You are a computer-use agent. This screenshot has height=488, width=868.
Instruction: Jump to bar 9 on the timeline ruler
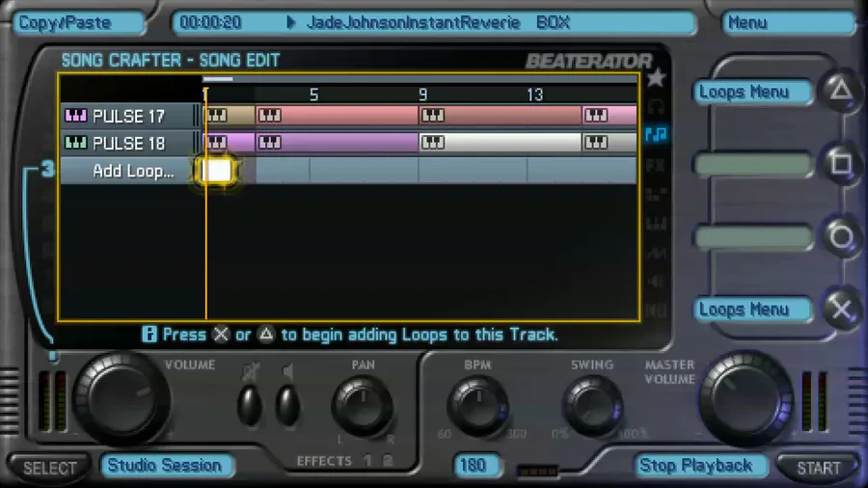click(x=423, y=95)
